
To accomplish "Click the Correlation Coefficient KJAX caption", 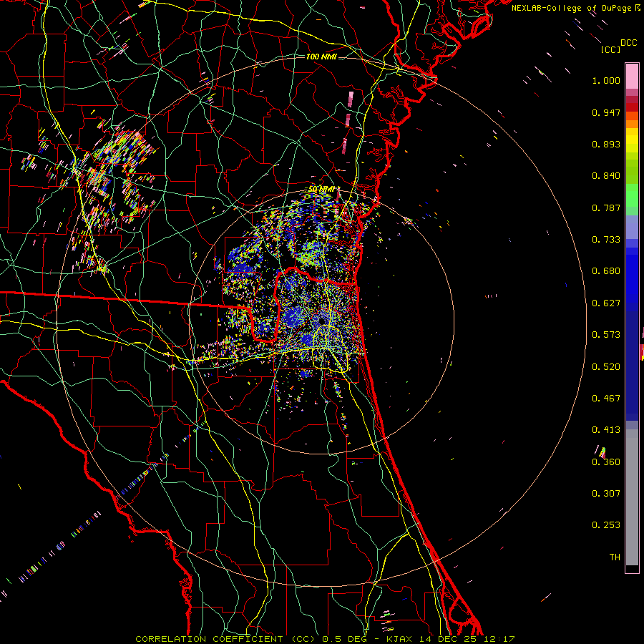I will [325, 639].
